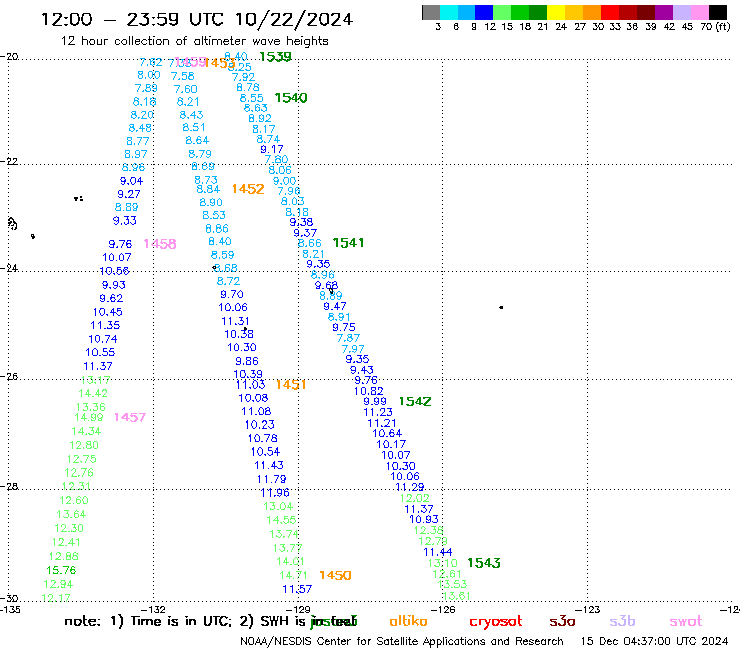Click the lavender 's3b' legend label
Screen dimensions: 740x650
pyautogui.click(x=622, y=621)
